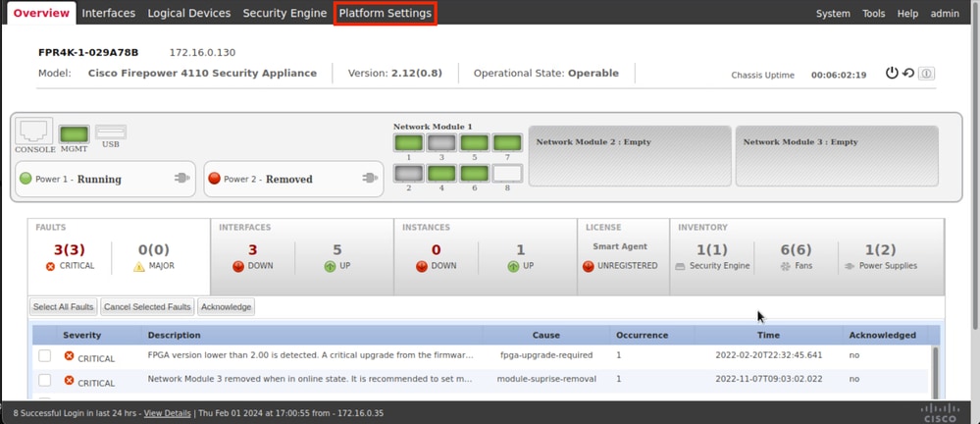Open the System menu

(x=833, y=13)
